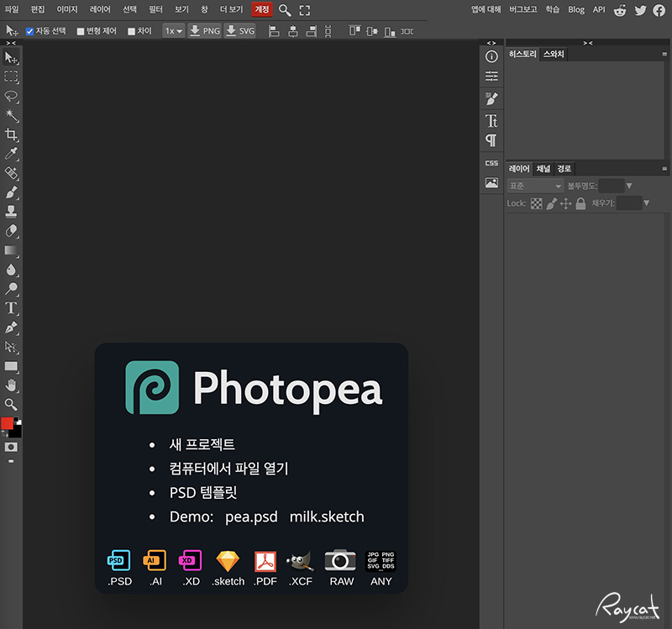Select the Path Select tool
Screen dimensions: 672x629
[11, 347]
